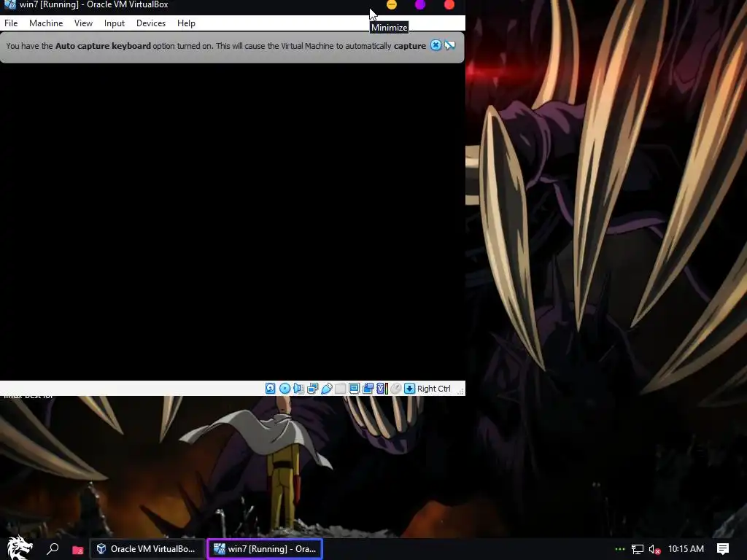Click the VirtualBox window title bar icon
This screenshot has width=747, height=560.
click(9, 5)
